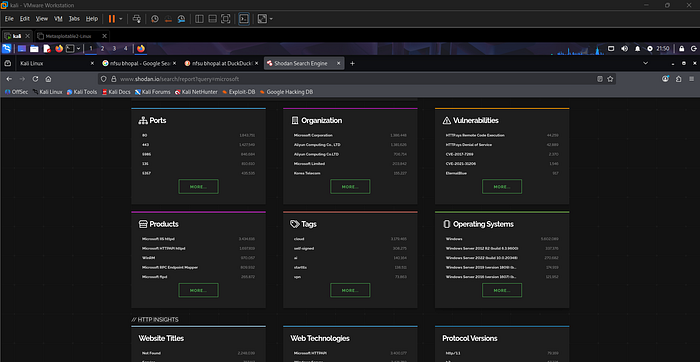Expand the terminal launcher dropdown arrow
Viewport: 700px width, 362px height.
pos(79,49)
